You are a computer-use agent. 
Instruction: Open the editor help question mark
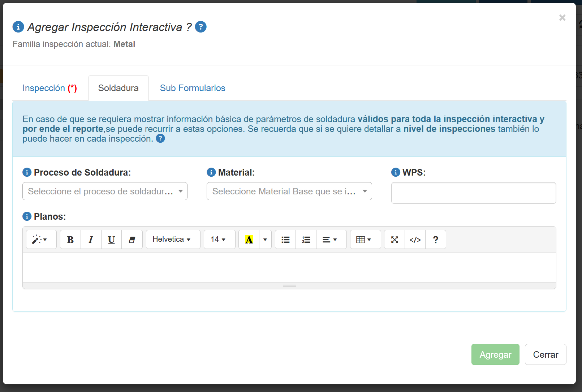(436, 240)
